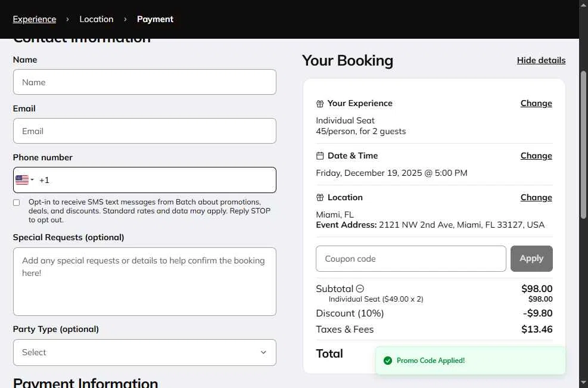Click the calendar icon beside Date & Time
The image size is (588, 388).
pyautogui.click(x=320, y=156)
